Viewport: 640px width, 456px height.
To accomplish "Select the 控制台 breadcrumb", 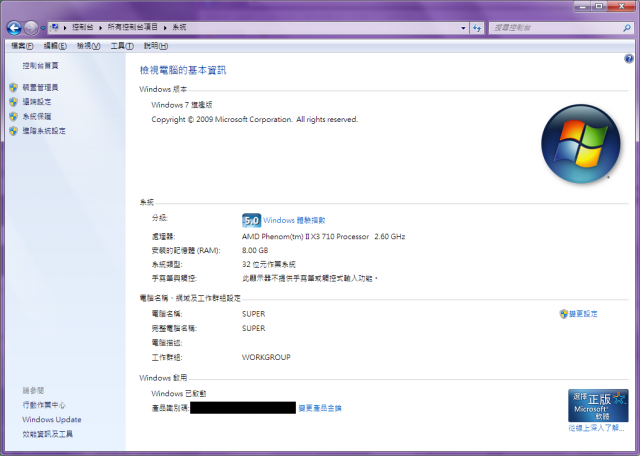I will (x=82, y=27).
